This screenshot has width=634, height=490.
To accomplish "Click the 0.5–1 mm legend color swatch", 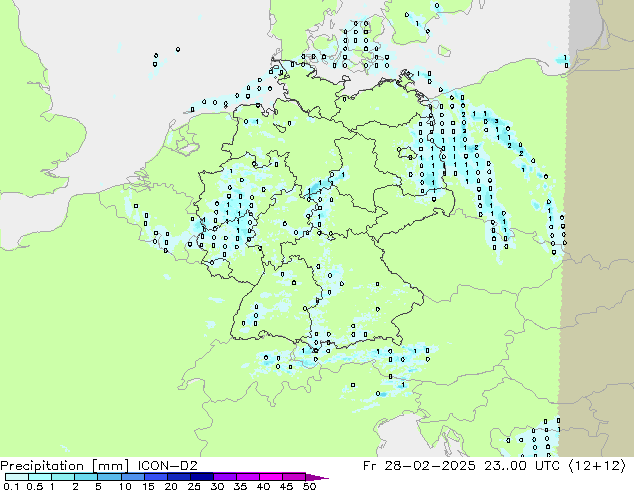I will [x=40, y=477].
